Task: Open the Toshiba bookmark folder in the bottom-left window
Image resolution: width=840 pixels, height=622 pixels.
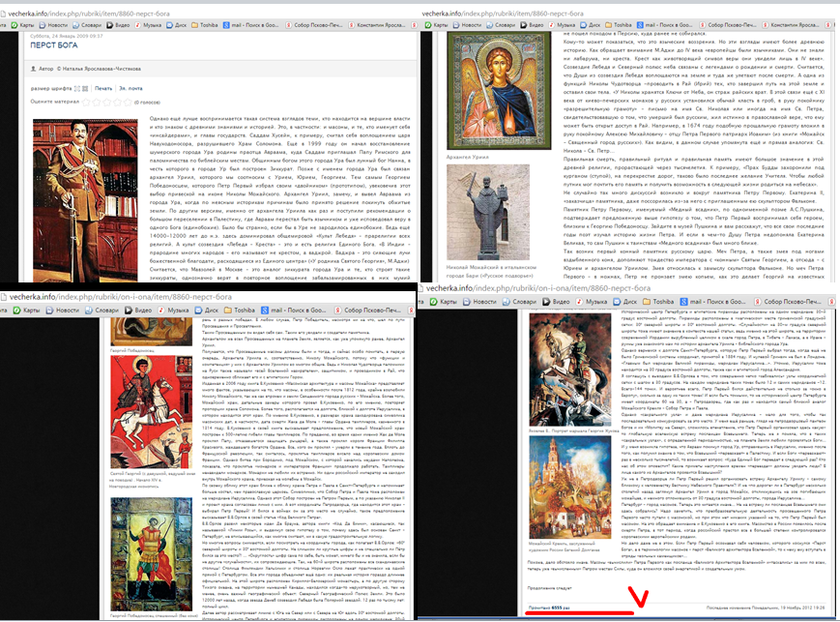Action: (240, 311)
